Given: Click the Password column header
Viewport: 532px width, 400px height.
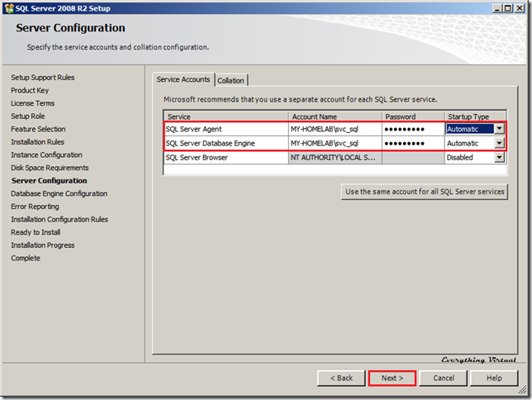Looking at the screenshot, I should click(413, 117).
